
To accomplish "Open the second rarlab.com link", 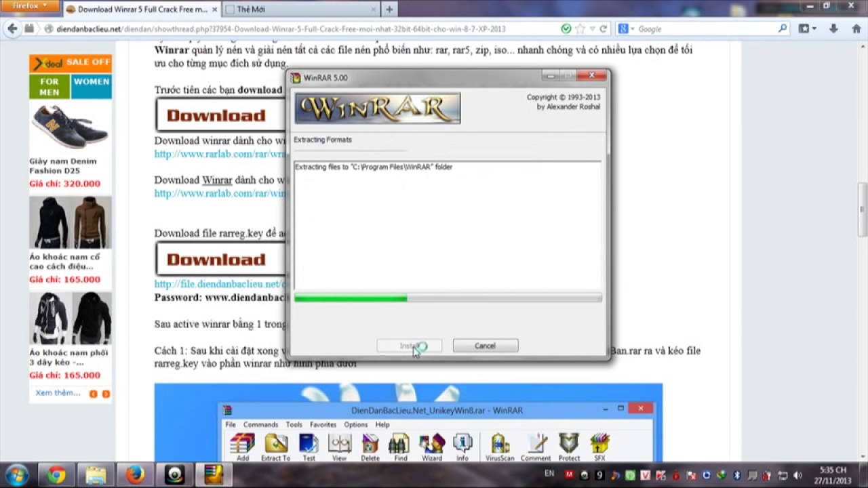I will coord(220,193).
